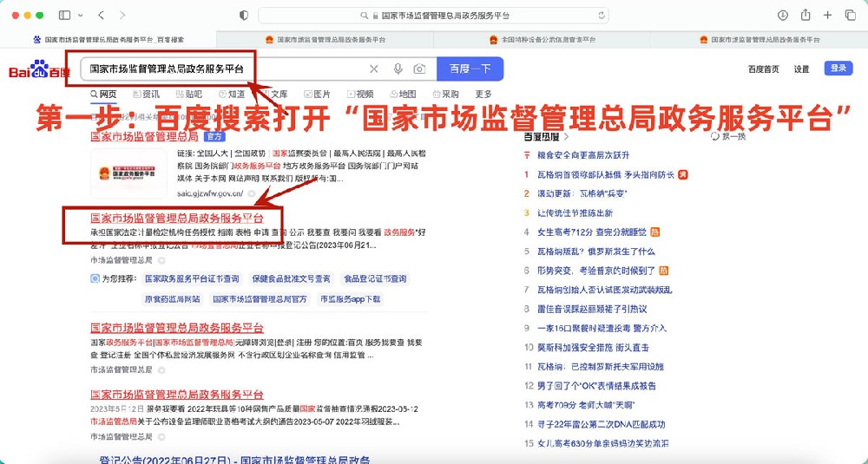Expand the sidebar dropdown chevron
The height and width of the screenshot is (464, 868).
tap(81, 16)
